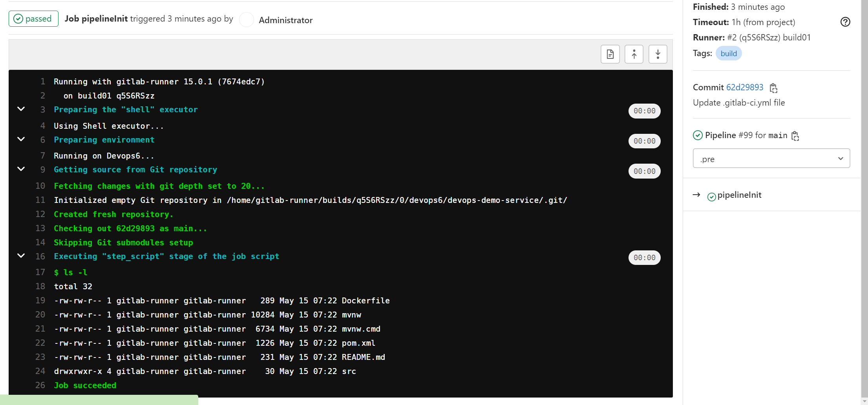Open timeout help question-mark icon
The image size is (868, 405).
point(845,22)
